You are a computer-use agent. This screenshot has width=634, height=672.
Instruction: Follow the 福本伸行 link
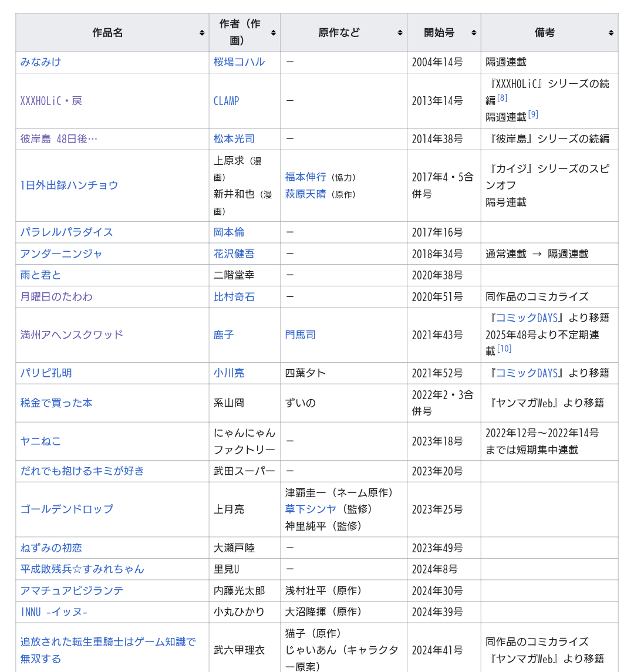tap(305, 177)
